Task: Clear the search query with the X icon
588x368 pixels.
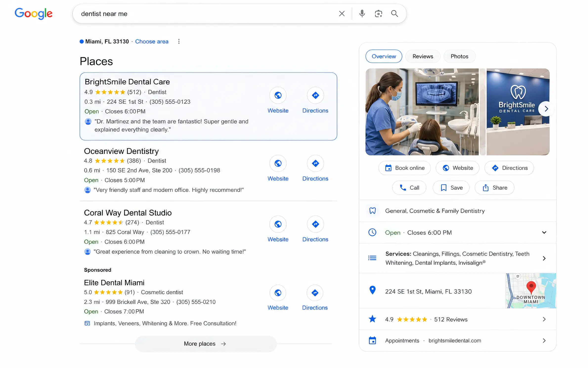Action: (x=342, y=14)
